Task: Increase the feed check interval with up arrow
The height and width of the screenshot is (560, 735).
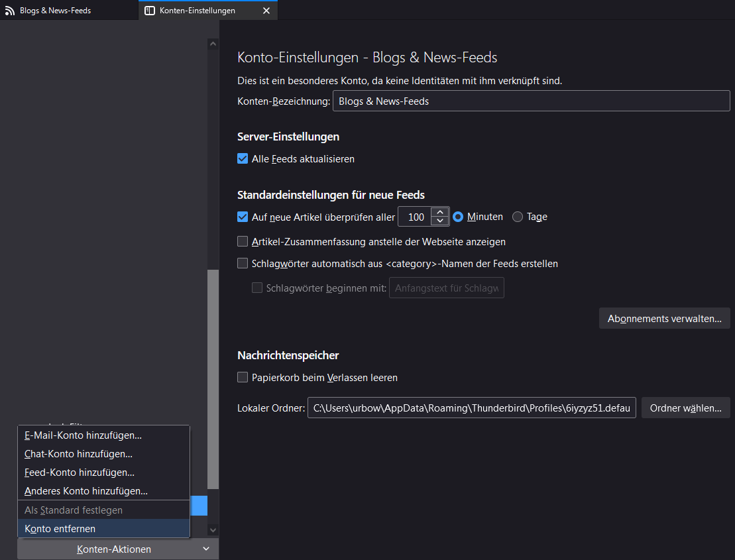Action: coord(439,212)
